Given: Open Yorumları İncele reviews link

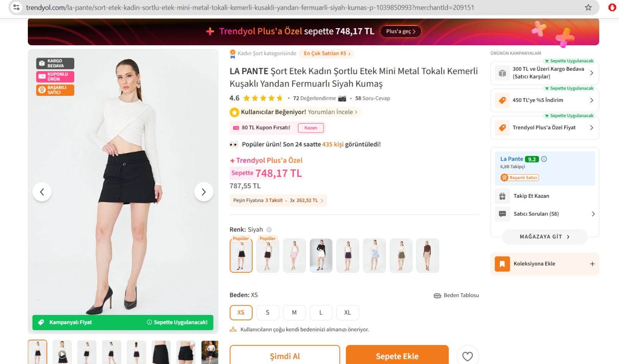Looking at the screenshot, I should pos(332,112).
